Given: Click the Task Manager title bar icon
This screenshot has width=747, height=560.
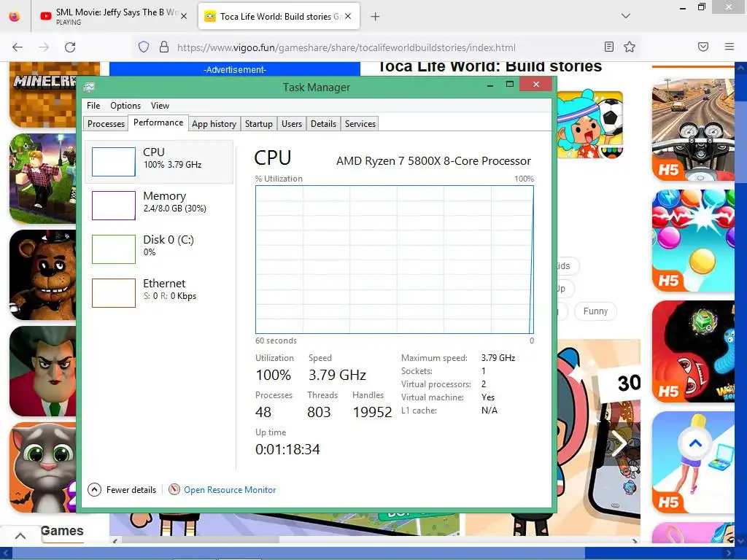Looking at the screenshot, I should click(x=89, y=87).
